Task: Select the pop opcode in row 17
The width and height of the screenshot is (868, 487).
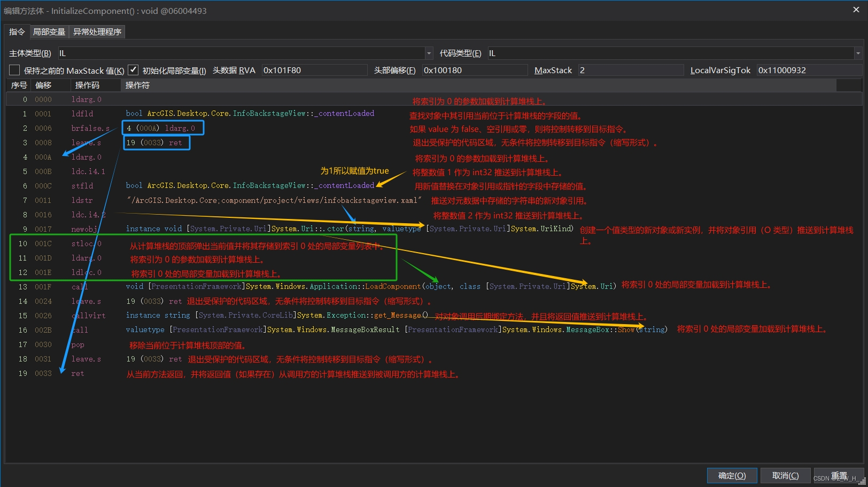Action: coord(78,344)
